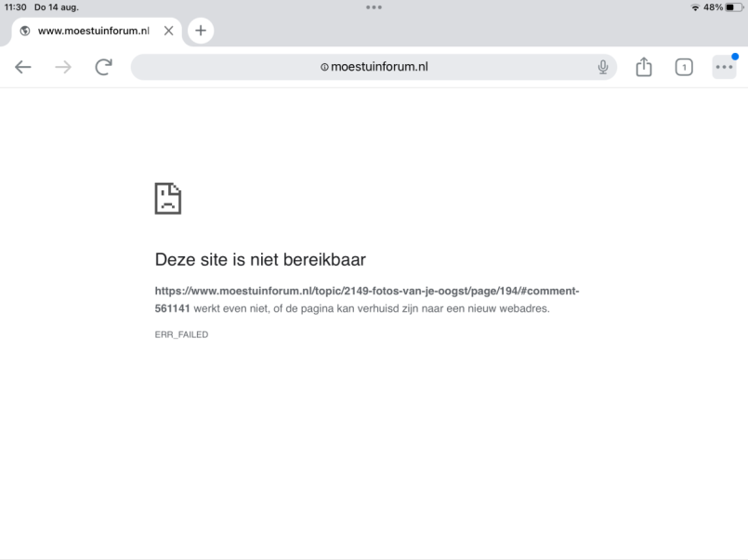This screenshot has height=560, width=748.
Task: Close the www.moestuinforum.nl tab
Action: tap(168, 31)
